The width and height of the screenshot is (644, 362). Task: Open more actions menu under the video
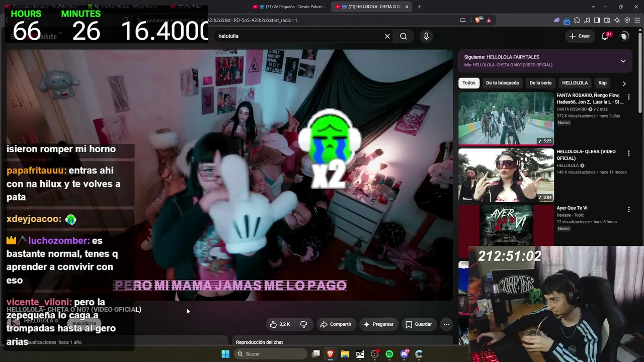446,324
